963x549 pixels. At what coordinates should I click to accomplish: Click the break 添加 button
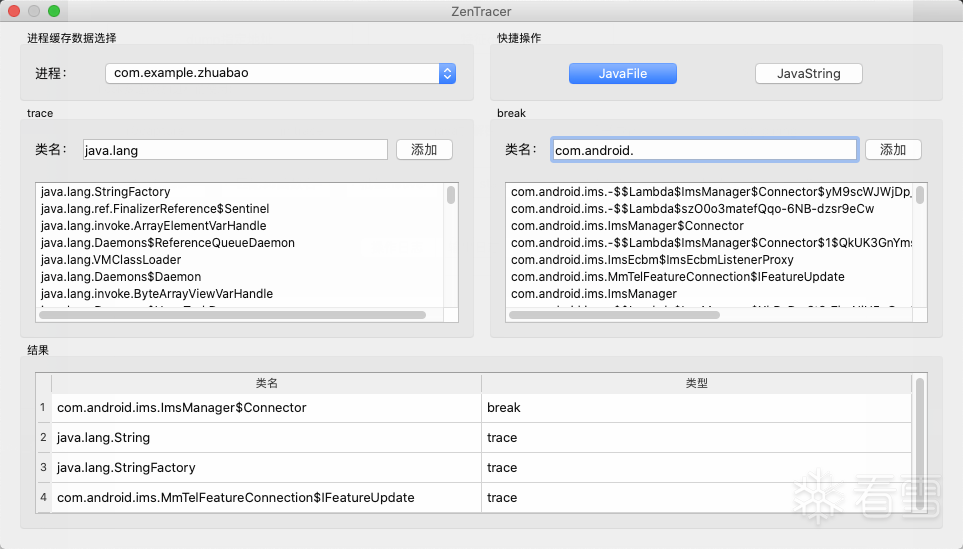(x=892, y=150)
